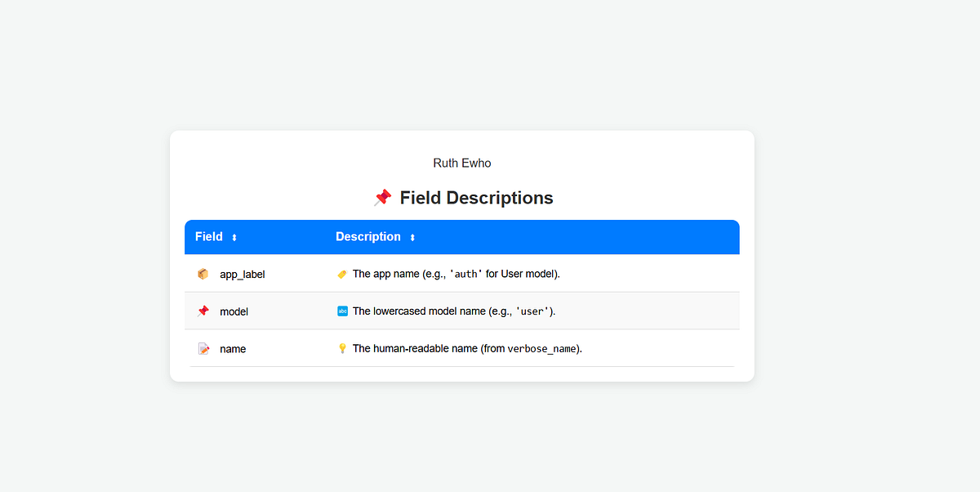
Task: Click the package icon beside app_label
Action: [x=202, y=274]
